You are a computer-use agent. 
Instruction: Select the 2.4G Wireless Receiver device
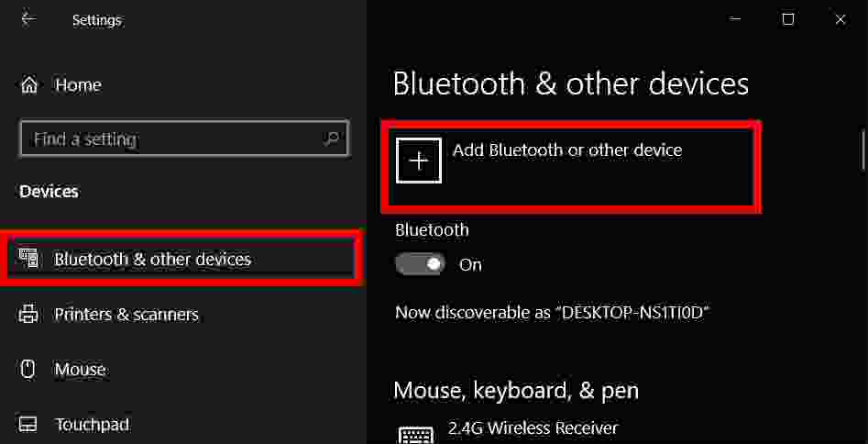533,428
